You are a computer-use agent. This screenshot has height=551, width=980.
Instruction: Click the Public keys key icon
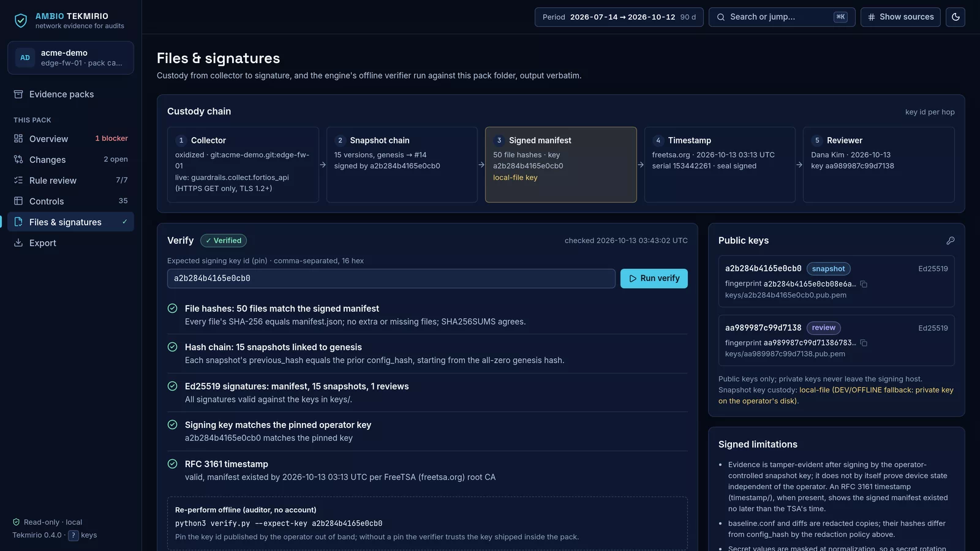click(951, 241)
